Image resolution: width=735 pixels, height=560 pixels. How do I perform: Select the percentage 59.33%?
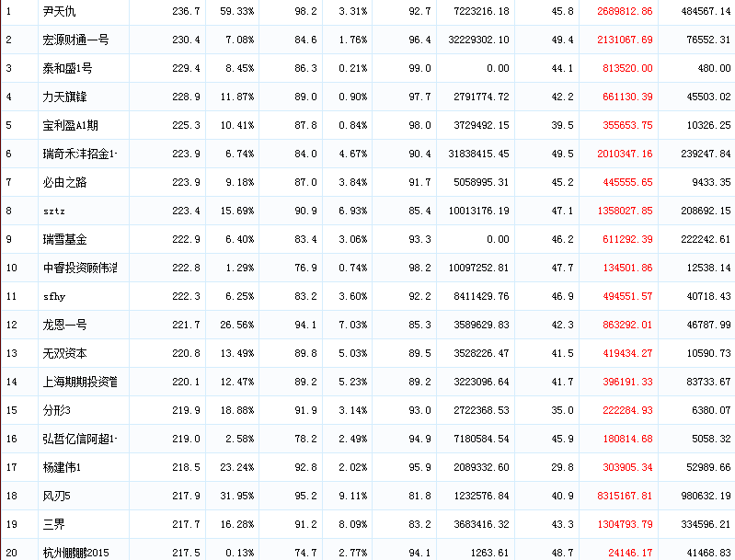click(x=237, y=11)
